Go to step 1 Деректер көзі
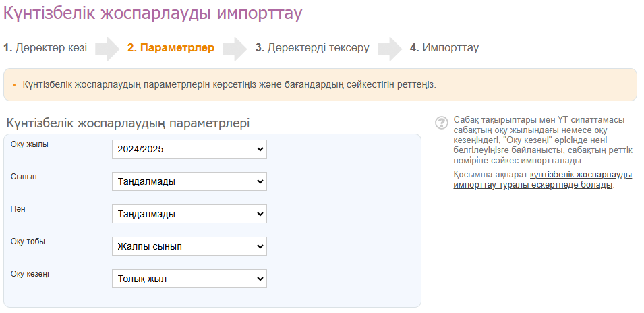Image resolution: width=644 pixels, height=313 pixels. click(45, 48)
